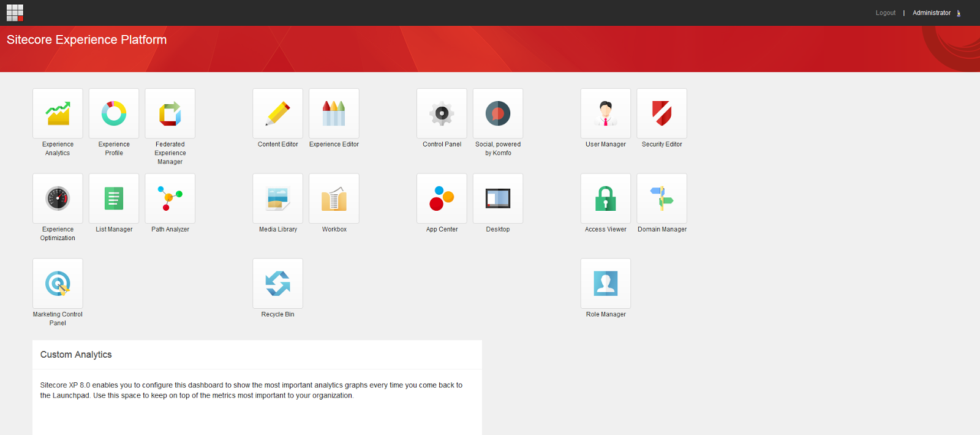The width and height of the screenshot is (980, 435).
Task: Open the Sitecore Desktop
Action: pos(498,199)
